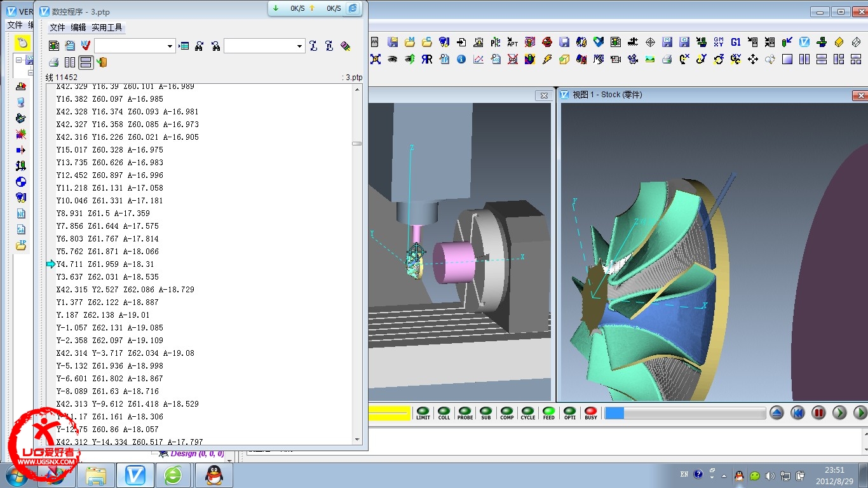868x488 pixels.
Task: Click the pan (cross arrows) view icon
Action: point(752,59)
